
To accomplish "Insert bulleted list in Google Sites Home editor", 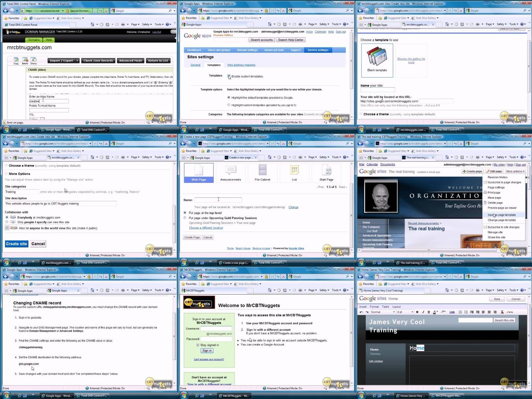I will click(x=466, y=312).
